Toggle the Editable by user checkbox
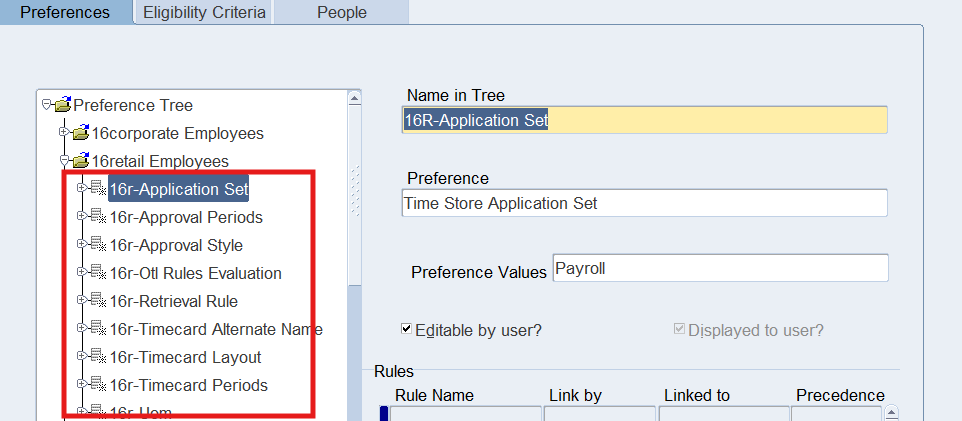The height and width of the screenshot is (421, 962). (x=407, y=328)
